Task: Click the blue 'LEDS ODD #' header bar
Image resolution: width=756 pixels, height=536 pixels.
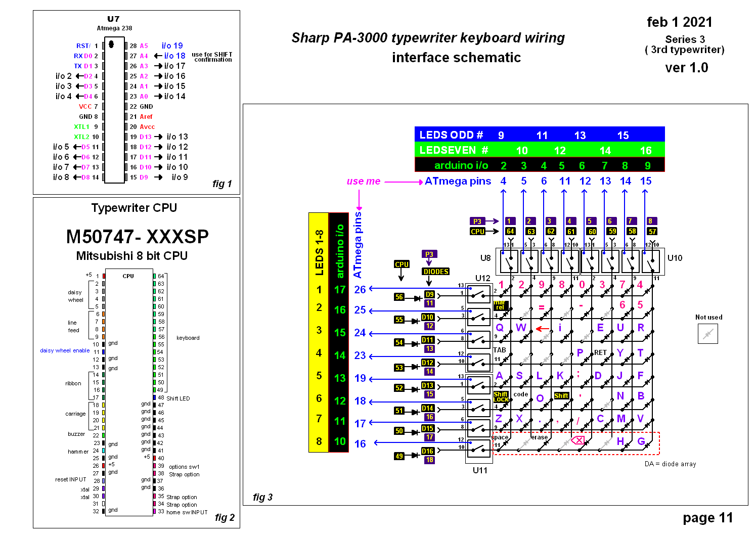Action: coord(540,135)
